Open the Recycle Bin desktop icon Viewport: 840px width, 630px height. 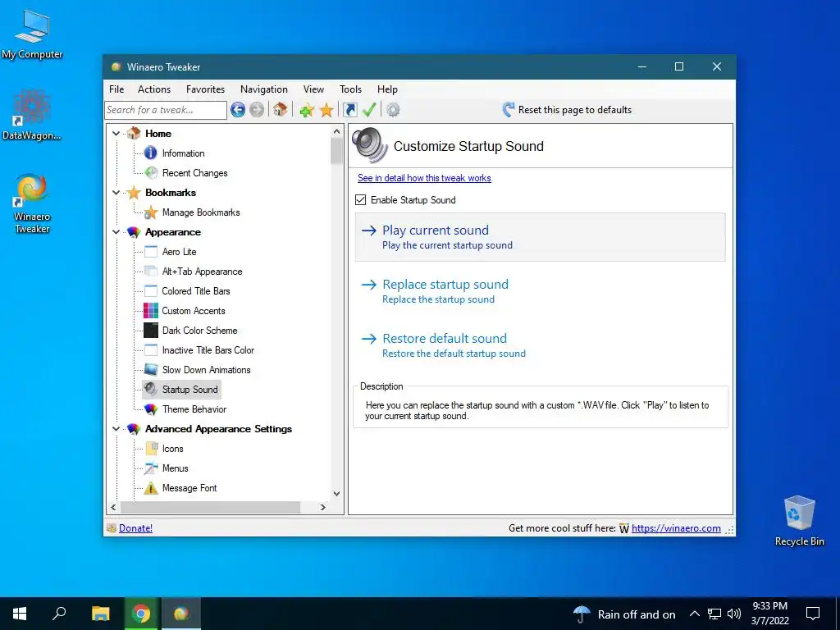[x=799, y=521]
